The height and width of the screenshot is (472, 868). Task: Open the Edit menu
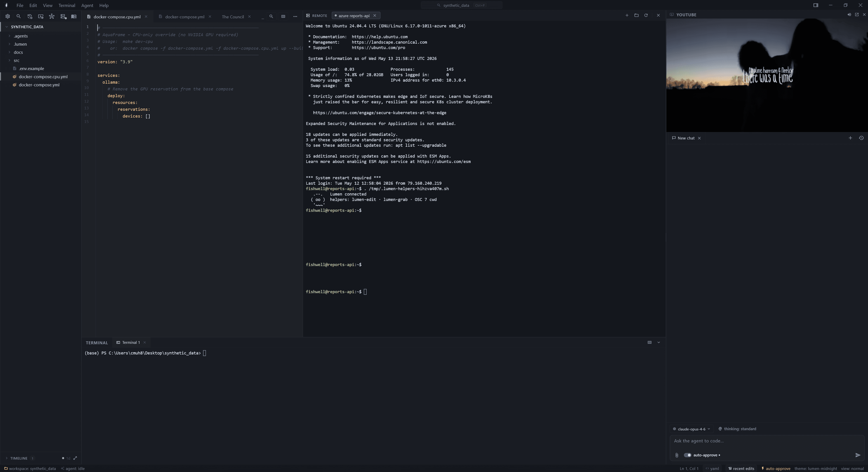(x=33, y=5)
